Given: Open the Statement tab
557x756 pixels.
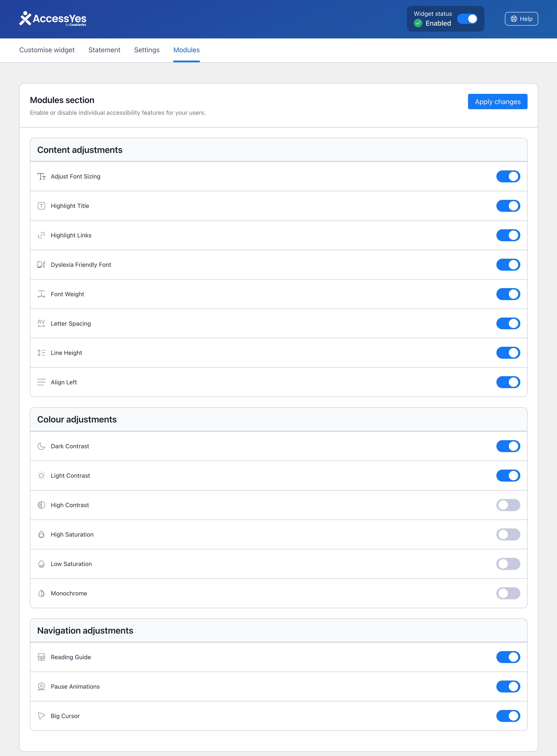Looking at the screenshot, I should pos(104,50).
